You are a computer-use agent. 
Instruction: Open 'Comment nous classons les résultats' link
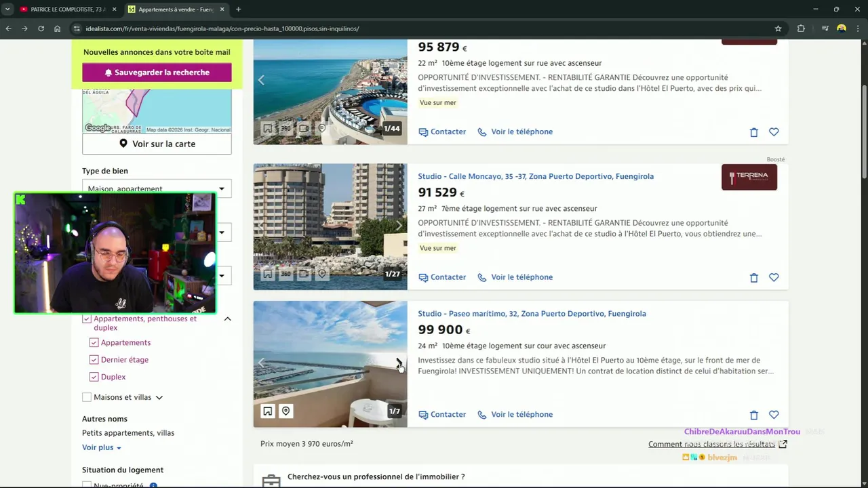(717, 444)
